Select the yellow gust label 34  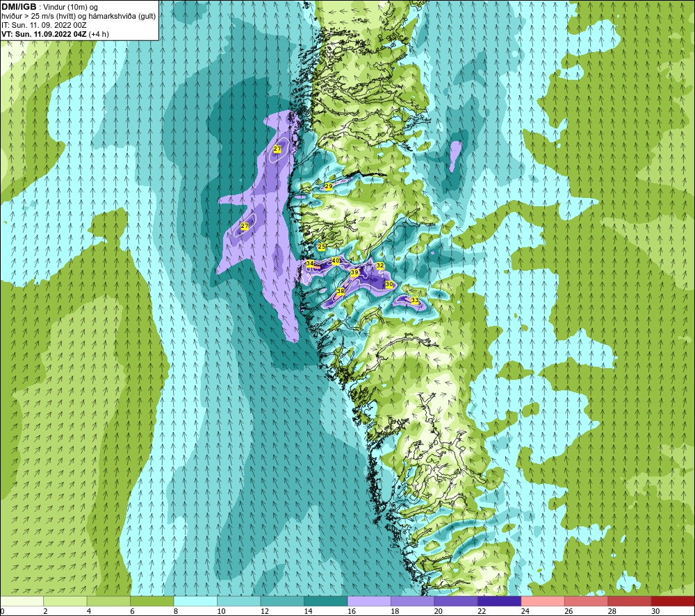(x=310, y=263)
